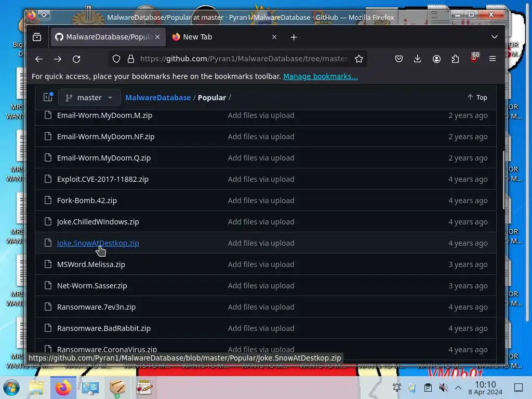Click "4 years ago" in Joke.ChilledWindows.zip row
This screenshot has height=399, width=532.
click(x=468, y=222)
